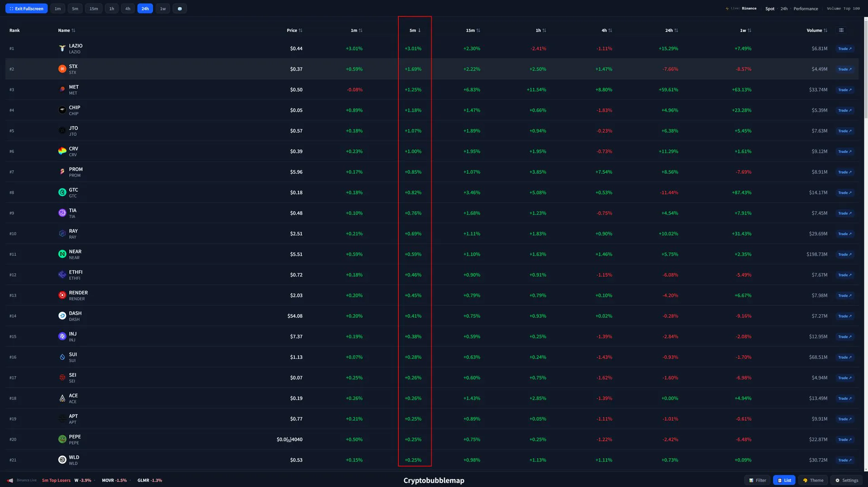Click the cube icon timeframe button
This screenshot has height=487, width=868.
click(179, 9)
